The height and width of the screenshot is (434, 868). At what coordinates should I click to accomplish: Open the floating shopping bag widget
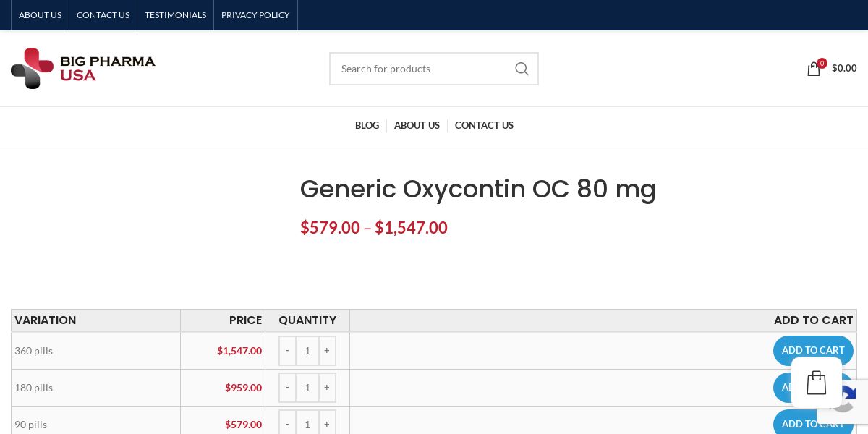(x=816, y=383)
